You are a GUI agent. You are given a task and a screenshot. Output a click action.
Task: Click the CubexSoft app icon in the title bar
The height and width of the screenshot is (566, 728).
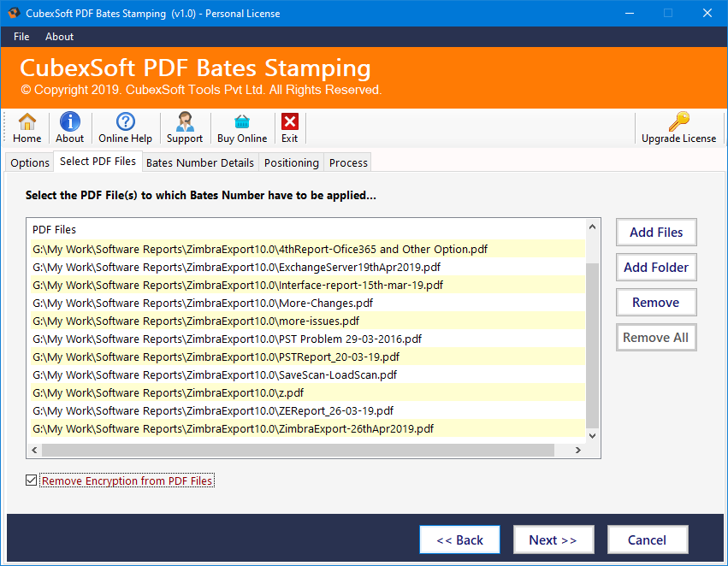[14, 13]
